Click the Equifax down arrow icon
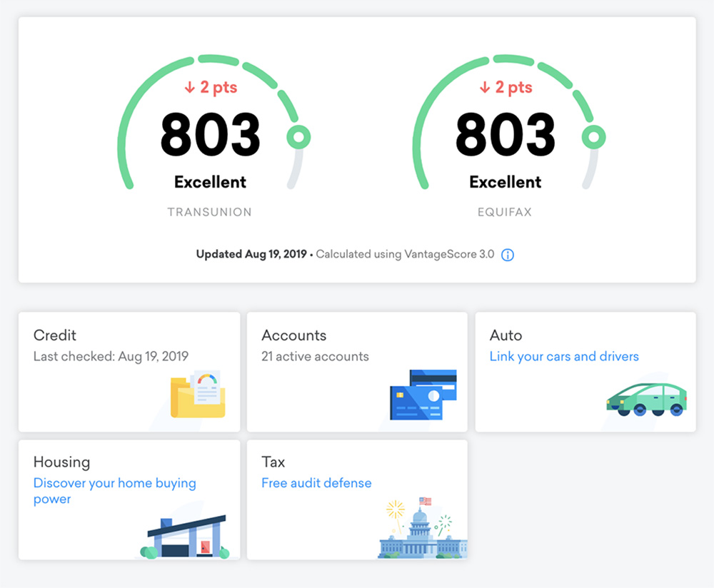714x588 pixels. [x=485, y=87]
